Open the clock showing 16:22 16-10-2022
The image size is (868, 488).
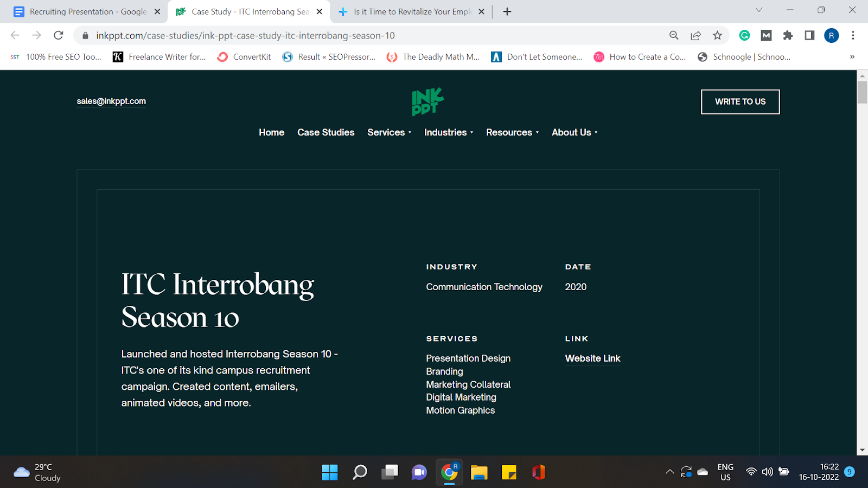819,472
